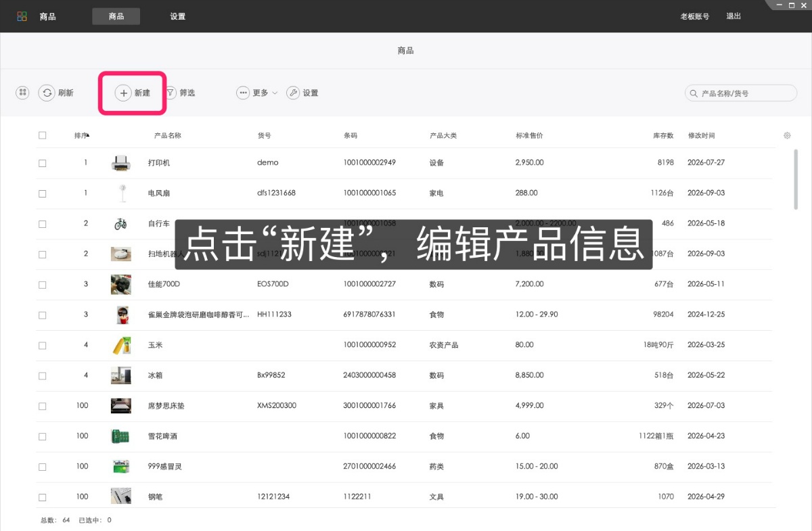Viewport: 812px width, 531px height.
Task: Expand the 更多 dropdown chevron
Action: click(x=275, y=93)
